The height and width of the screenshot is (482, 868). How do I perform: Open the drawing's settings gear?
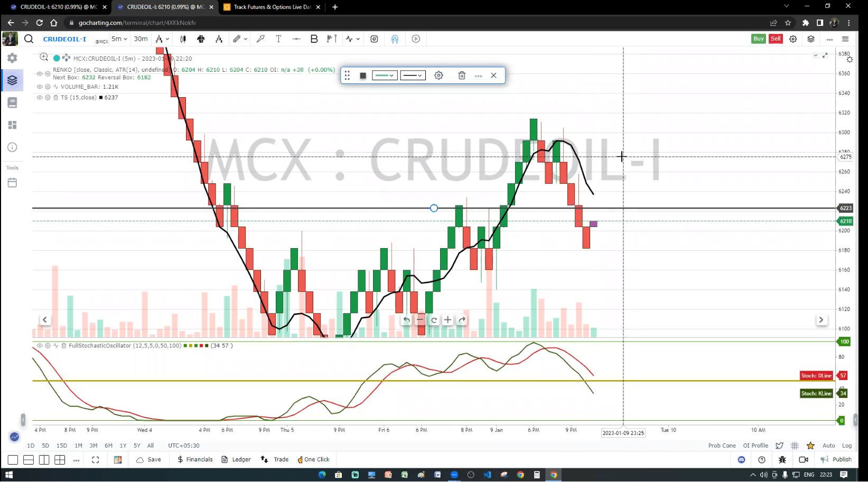tap(438, 75)
